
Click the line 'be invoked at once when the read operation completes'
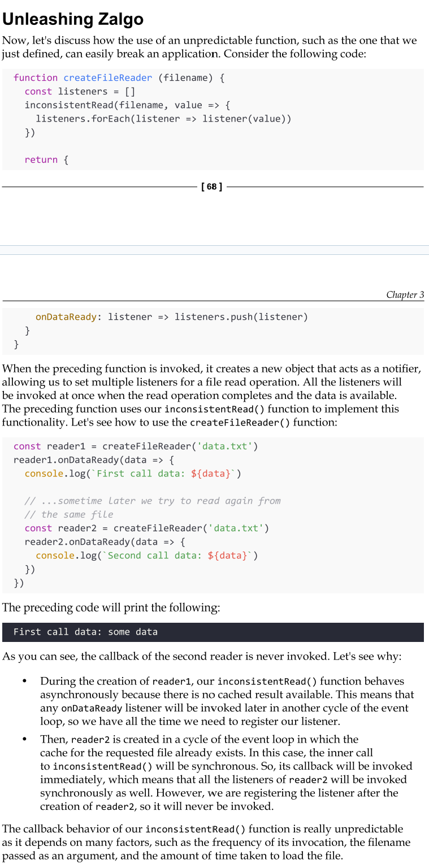click(x=200, y=396)
